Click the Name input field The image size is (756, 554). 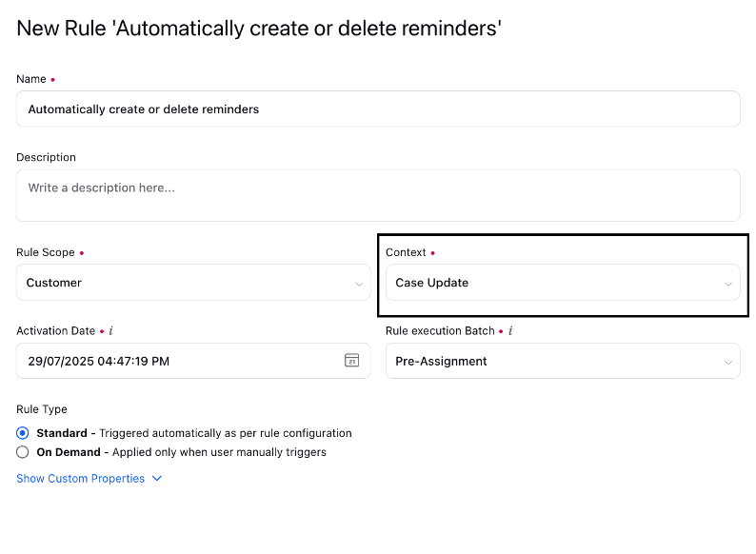coord(378,109)
